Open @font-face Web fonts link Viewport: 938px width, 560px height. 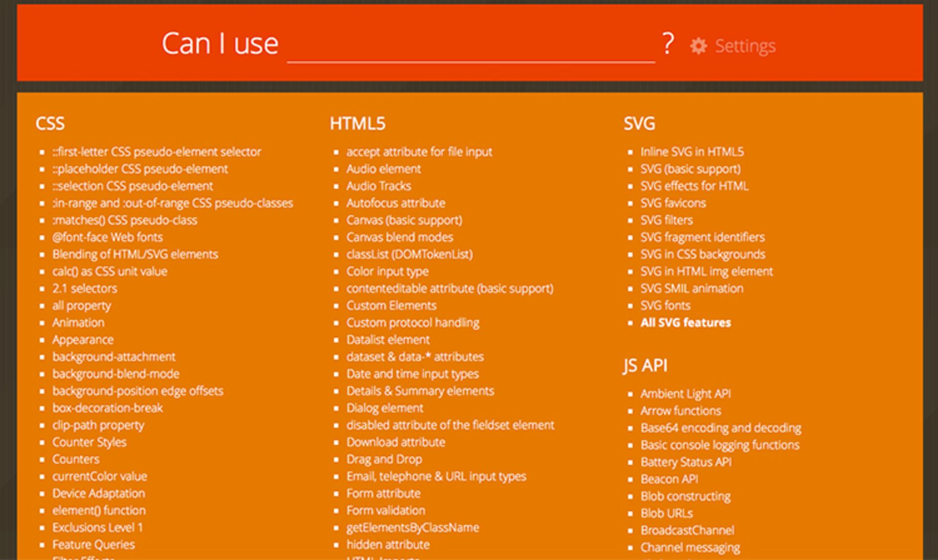point(107,237)
